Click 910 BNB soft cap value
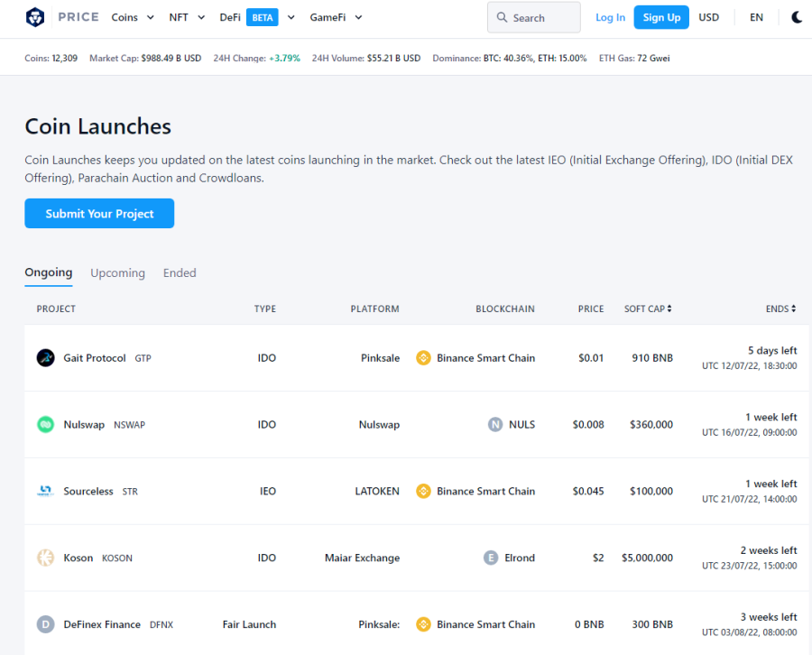Screen dimensions: 812x655 tap(652, 358)
